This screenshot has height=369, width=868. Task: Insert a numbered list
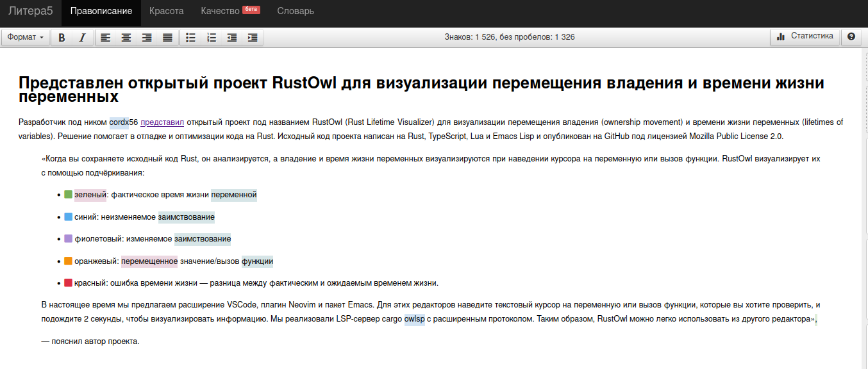point(211,37)
